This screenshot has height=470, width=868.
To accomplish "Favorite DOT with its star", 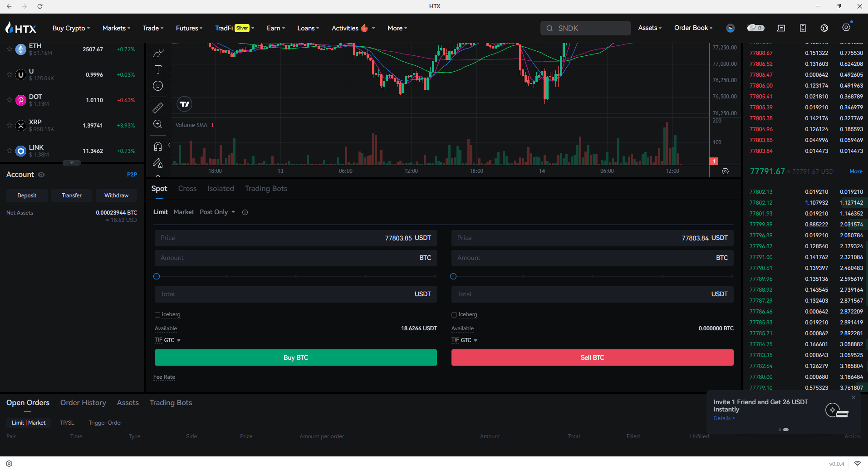I will pyautogui.click(x=9, y=100).
